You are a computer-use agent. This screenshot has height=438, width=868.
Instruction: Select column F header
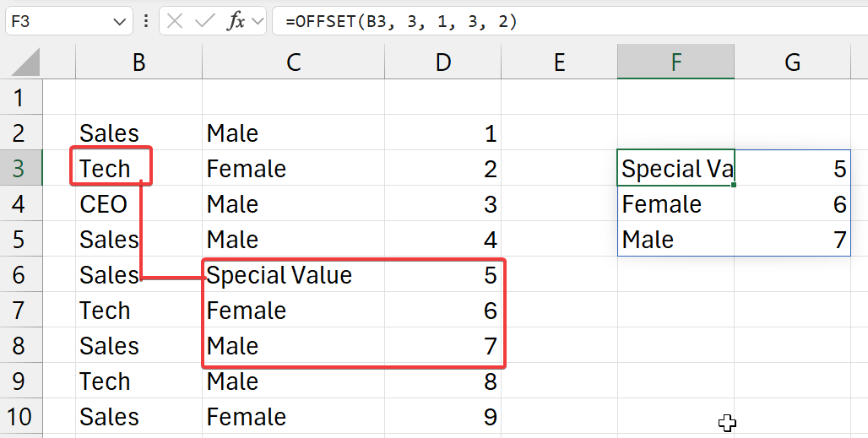pyautogui.click(x=675, y=62)
